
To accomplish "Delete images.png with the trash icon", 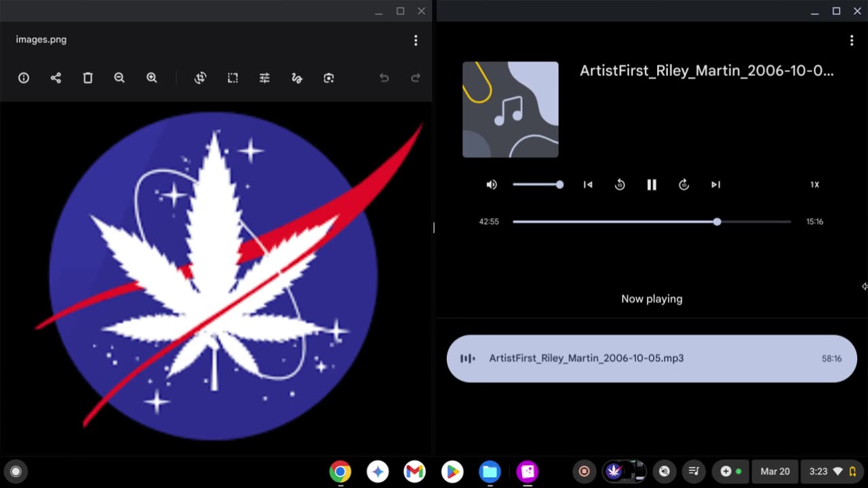I will pyautogui.click(x=87, y=78).
